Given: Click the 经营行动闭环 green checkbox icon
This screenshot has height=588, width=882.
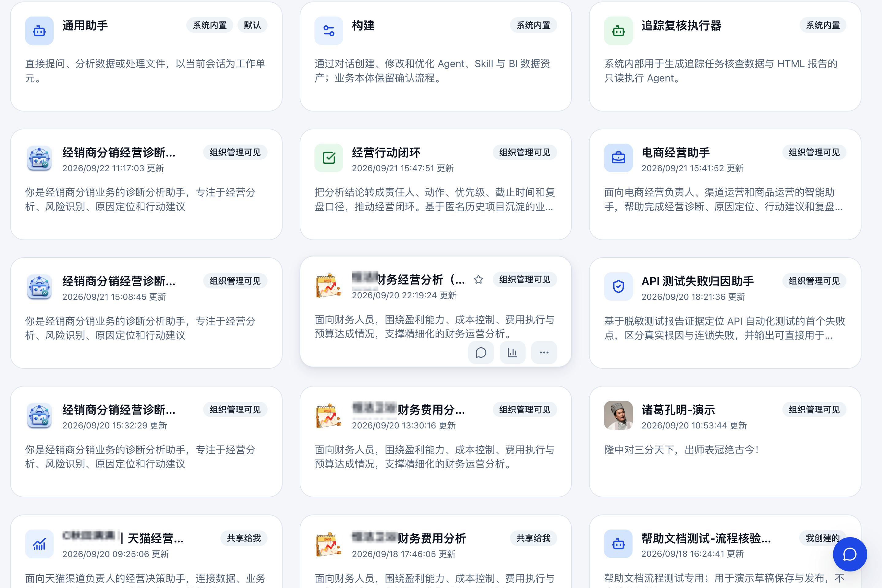Looking at the screenshot, I should tap(329, 158).
